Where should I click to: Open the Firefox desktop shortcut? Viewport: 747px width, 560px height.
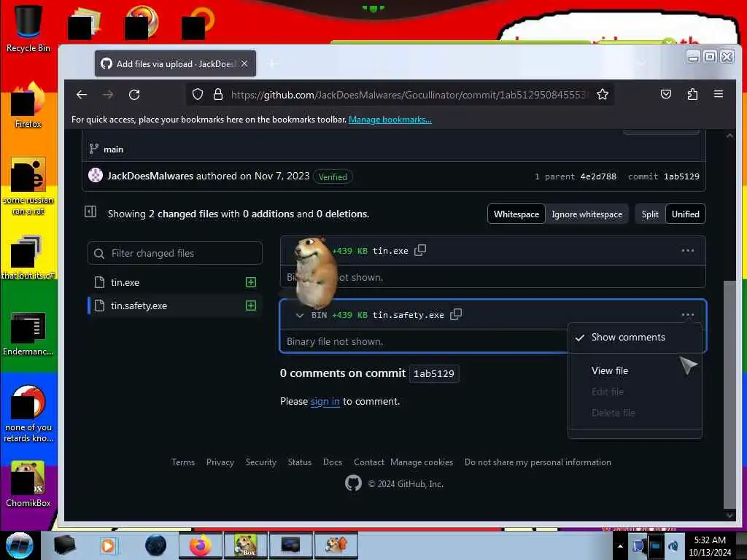[x=28, y=106]
